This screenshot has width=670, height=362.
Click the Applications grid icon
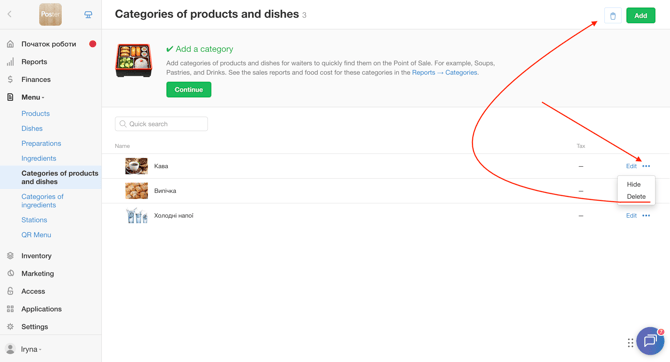[10, 309]
